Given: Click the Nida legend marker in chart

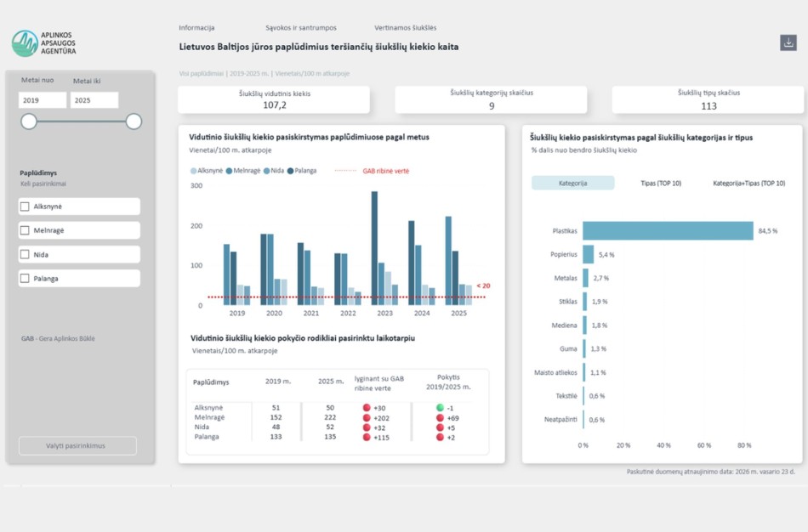Looking at the screenshot, I should (267, 171).
